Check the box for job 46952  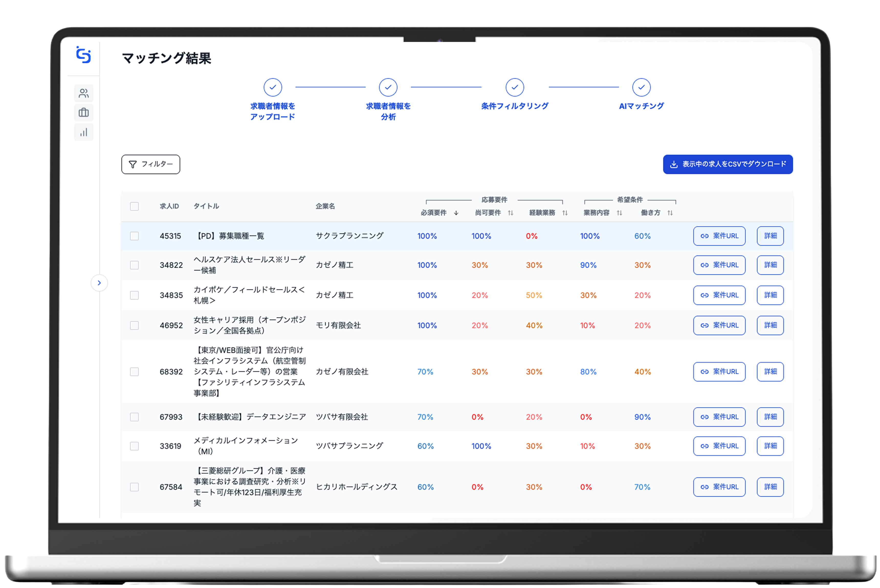click(134, 325)
